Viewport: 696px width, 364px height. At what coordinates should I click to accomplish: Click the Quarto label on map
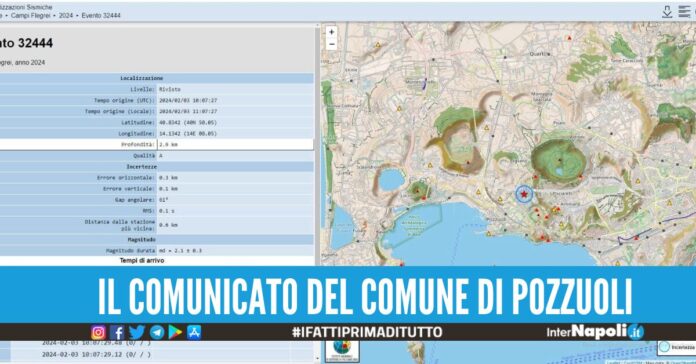click(x=540, y=54)
